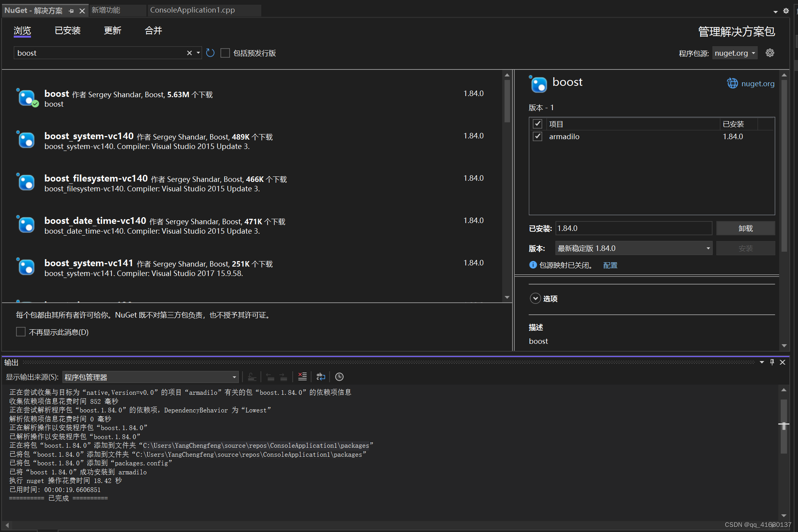Viewport: 798px width, 532px height.
Task: Click the refresh search results icon
Action: coord(210,53)
